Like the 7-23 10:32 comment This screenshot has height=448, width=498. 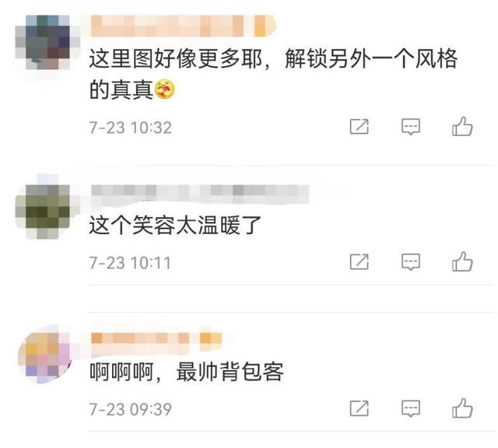click(x=462, y=126)
